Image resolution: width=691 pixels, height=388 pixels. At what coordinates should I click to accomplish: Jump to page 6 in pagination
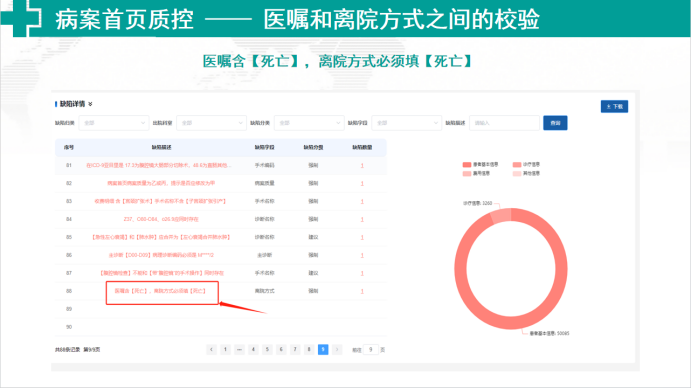[281, 350]
